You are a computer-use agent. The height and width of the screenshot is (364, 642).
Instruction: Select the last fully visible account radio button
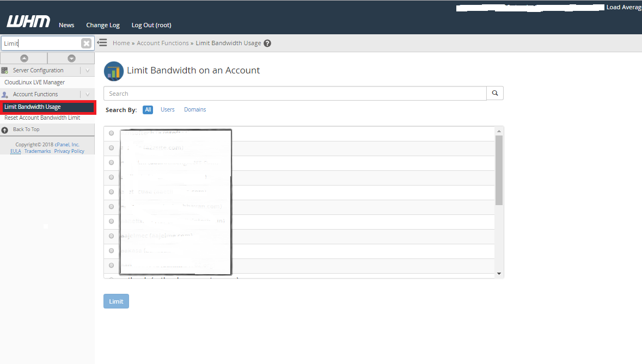(112, 266)
